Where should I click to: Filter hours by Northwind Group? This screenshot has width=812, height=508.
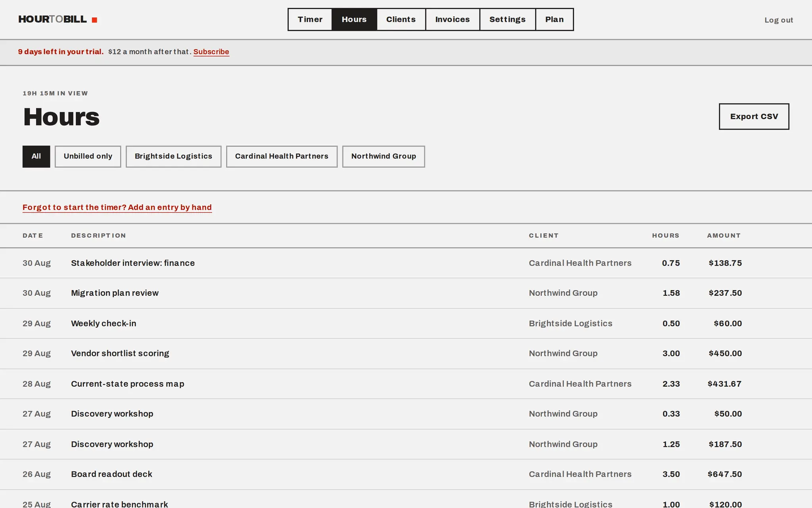pos(383,156)
